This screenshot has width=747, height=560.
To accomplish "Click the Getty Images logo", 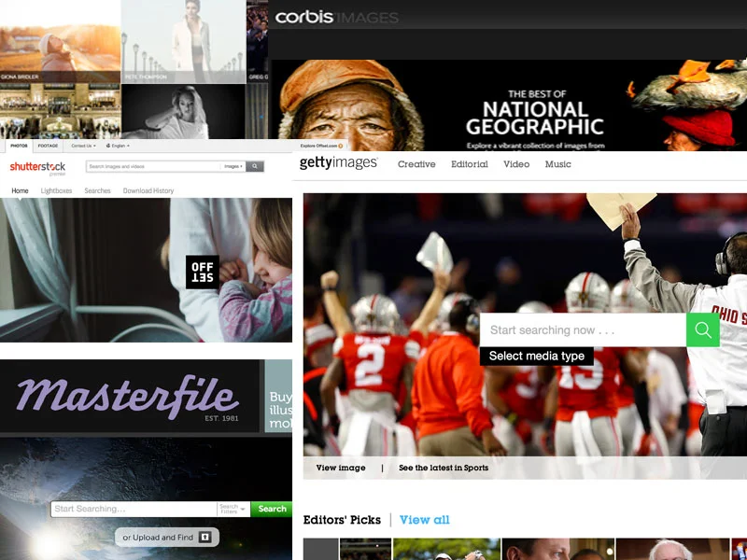I will [338, 162].
